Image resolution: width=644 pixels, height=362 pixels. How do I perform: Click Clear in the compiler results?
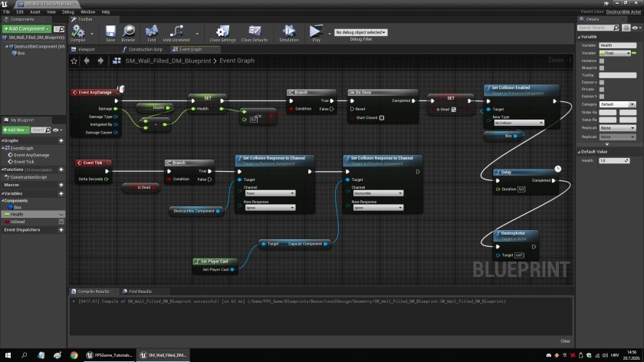[565, 341]
